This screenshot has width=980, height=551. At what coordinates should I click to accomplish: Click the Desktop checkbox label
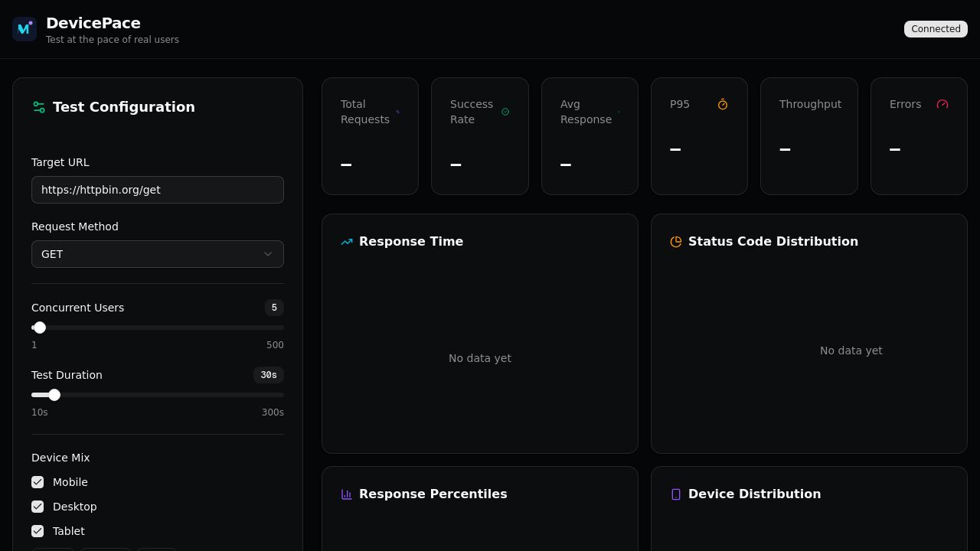pyautogui.click(x=75, y=507)
